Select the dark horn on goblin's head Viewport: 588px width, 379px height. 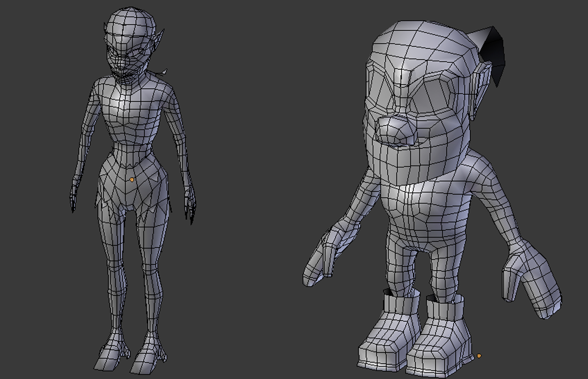coord(492,51)
